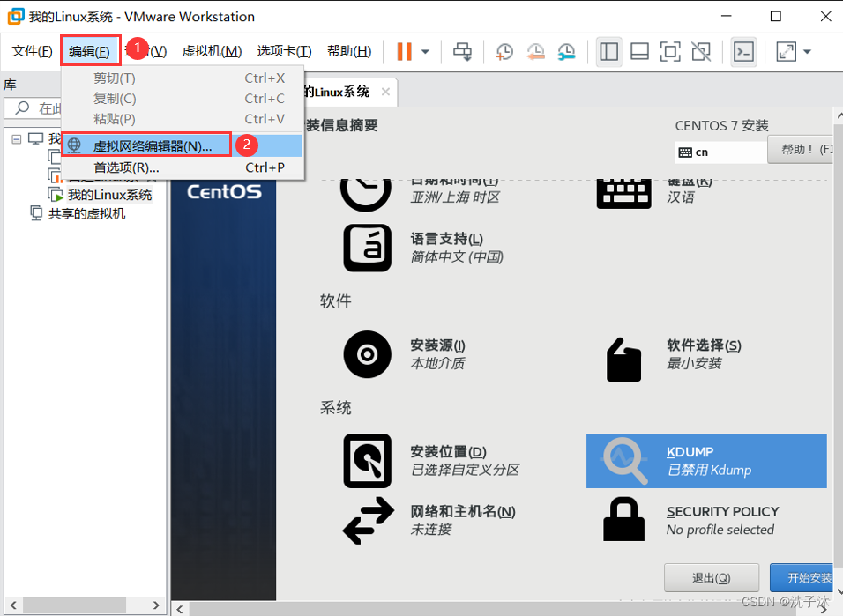Click the installer 帮助 button
The width and height of the screenshot is (843, 616).
801,150
